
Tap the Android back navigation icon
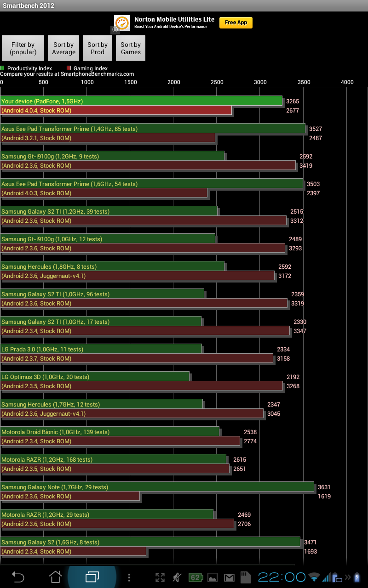pos(18,577)
